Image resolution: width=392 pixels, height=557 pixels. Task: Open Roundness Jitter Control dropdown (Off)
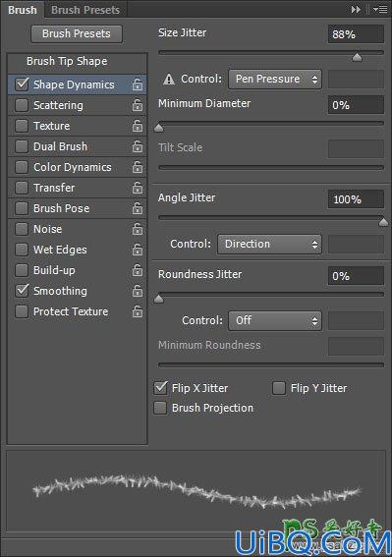pos(275,321)
